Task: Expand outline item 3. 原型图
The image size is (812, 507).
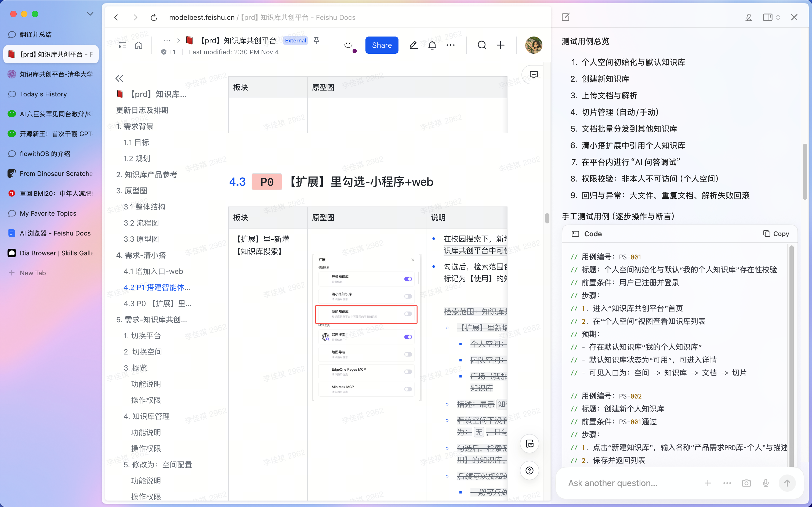Action: (x=131, y=190)
